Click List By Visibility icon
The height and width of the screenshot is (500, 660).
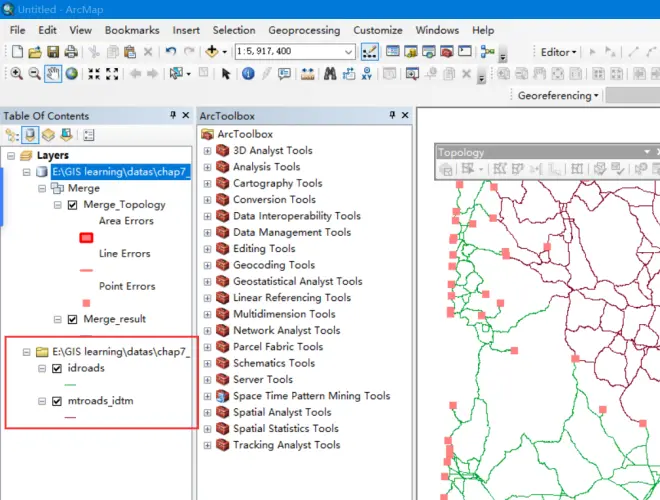(48, 135)
